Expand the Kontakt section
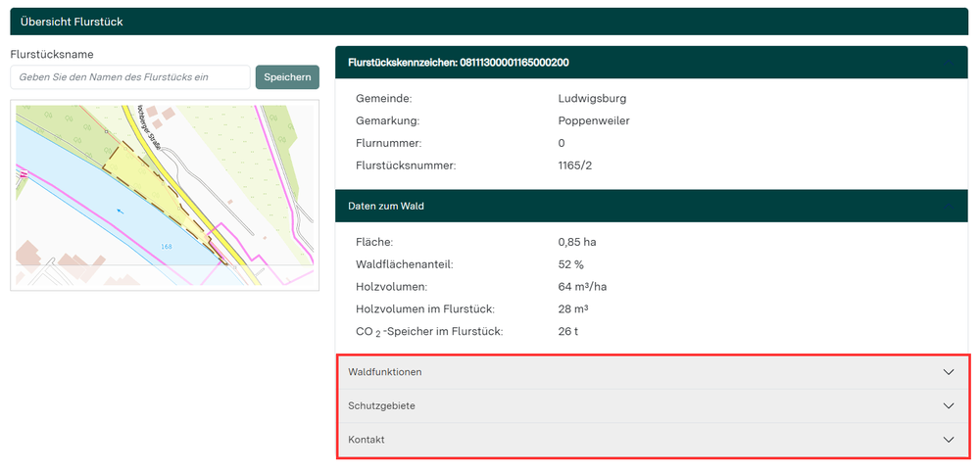980x471 pixels. pyautogui.click(x=652, y=439)
